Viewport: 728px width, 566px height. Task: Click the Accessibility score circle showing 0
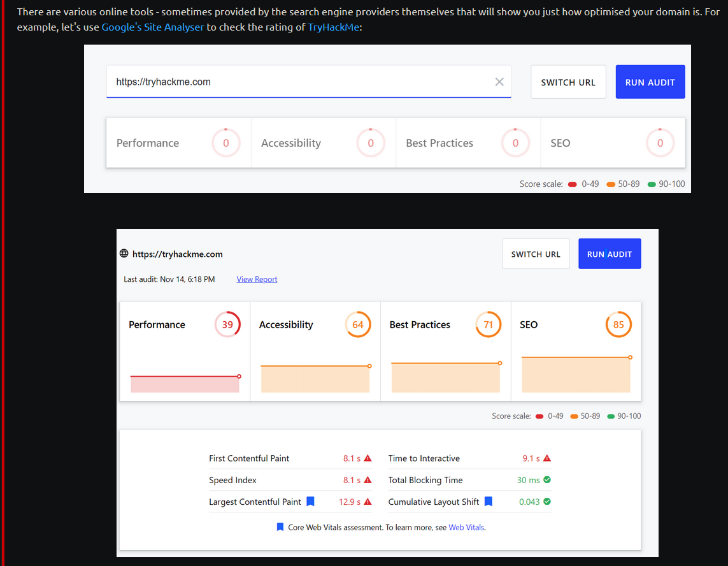[371, 143]
